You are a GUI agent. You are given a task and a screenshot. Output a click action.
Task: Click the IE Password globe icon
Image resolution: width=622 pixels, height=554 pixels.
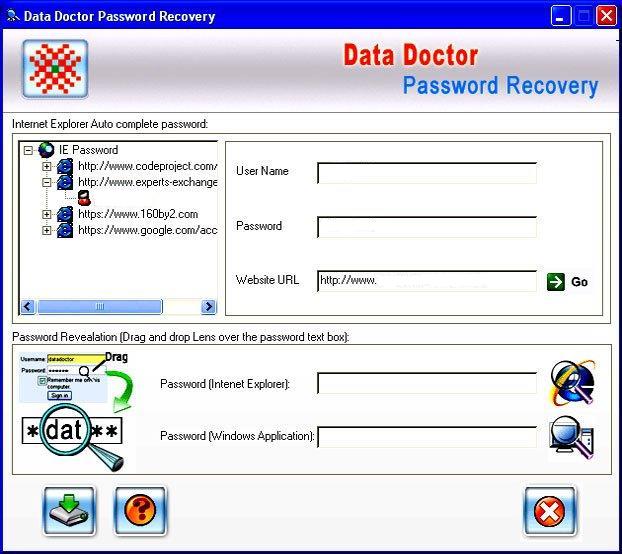[x=46, y=150]
